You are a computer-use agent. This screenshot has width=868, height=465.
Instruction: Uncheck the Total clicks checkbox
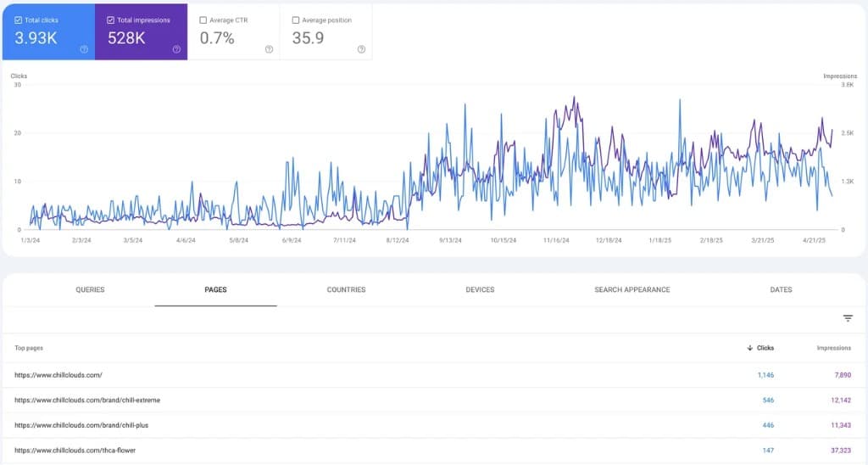click(x=19, y=20)
